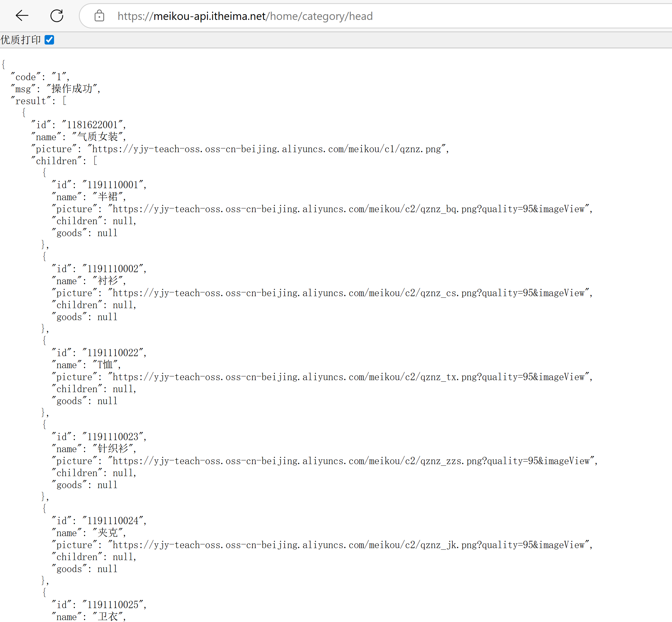Viewport: 672px width, 622px height.
Task: Click the "result" key text
Action: [31, 101]
